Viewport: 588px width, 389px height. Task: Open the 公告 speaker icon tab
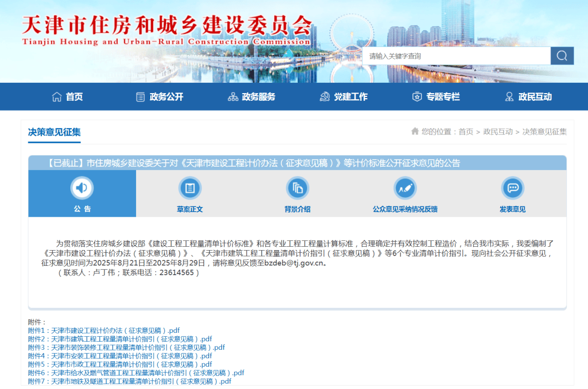point(82,187)
